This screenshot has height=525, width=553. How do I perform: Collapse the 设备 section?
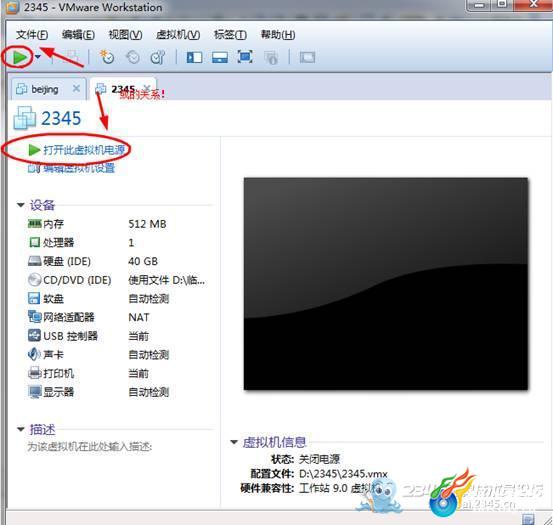click(x=20, y=205)
